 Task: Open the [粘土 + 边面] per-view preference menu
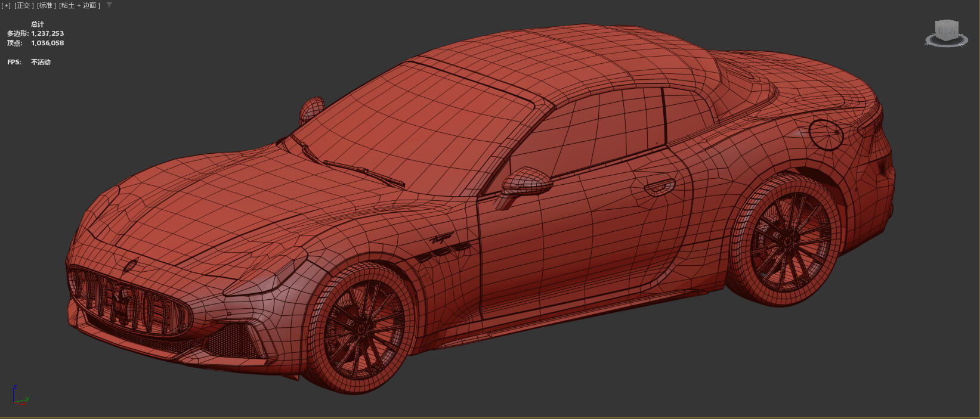point(79,5)
